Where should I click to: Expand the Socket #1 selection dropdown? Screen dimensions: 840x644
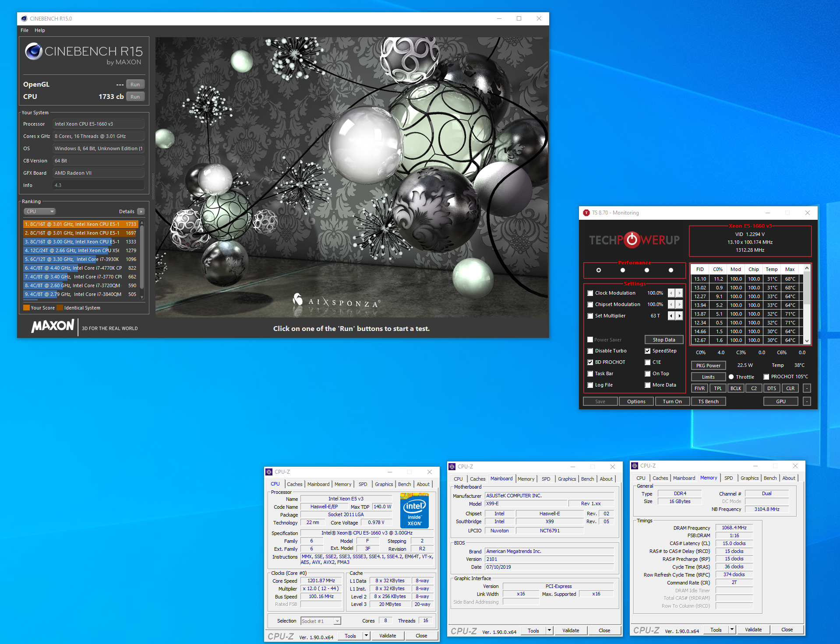(337, 621)
